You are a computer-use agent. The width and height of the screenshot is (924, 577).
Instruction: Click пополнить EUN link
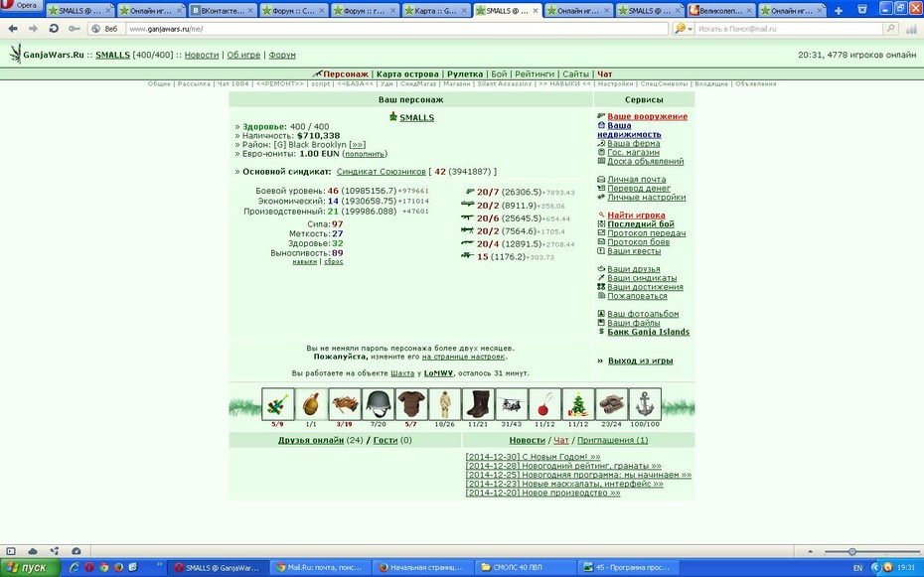tap(365, 154)
